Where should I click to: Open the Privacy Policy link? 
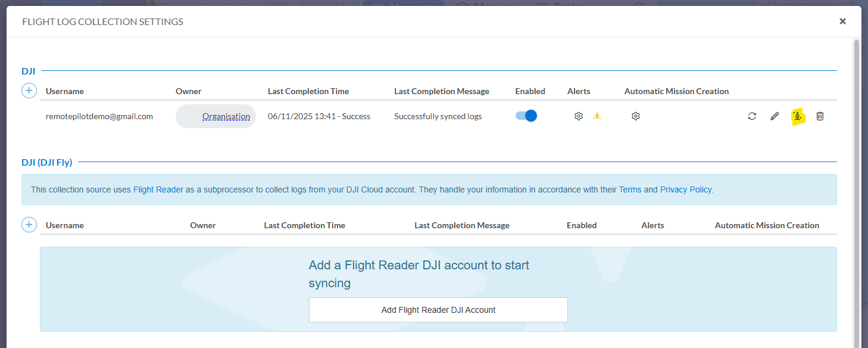[685, 189]
